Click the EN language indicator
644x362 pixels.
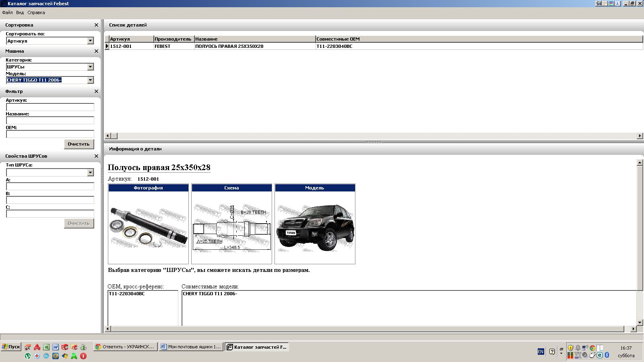[x=541, y=352]
